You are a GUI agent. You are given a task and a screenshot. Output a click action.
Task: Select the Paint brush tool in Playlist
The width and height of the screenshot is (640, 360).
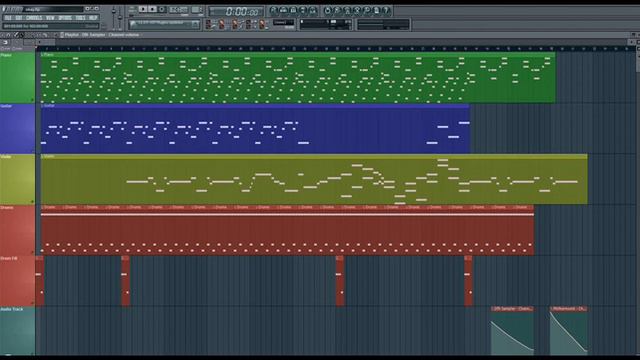tap(21, 35)
